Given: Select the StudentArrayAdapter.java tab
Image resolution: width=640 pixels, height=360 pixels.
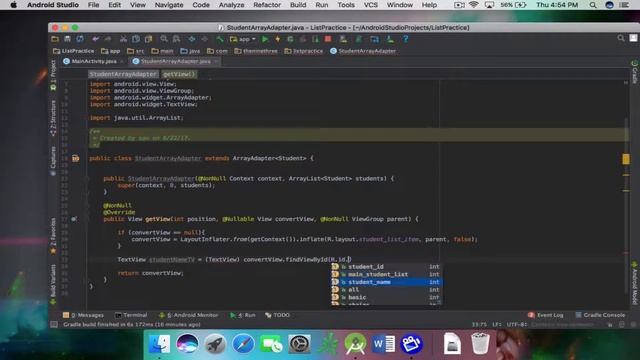Looking at the screenshot, I should (175, 61).
